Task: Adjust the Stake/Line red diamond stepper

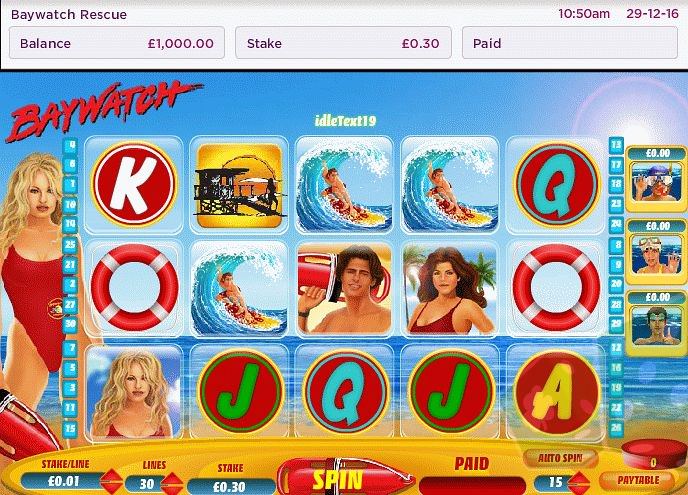Action: [111, 482]
